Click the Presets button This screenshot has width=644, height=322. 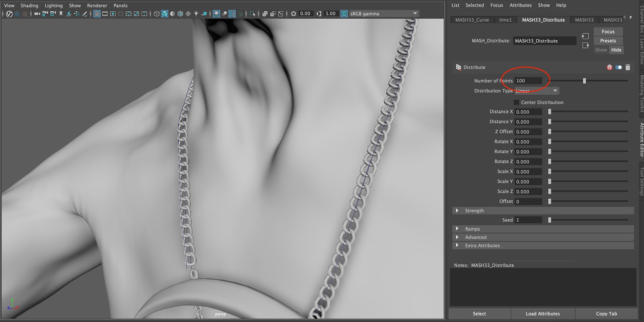(608, 41)
